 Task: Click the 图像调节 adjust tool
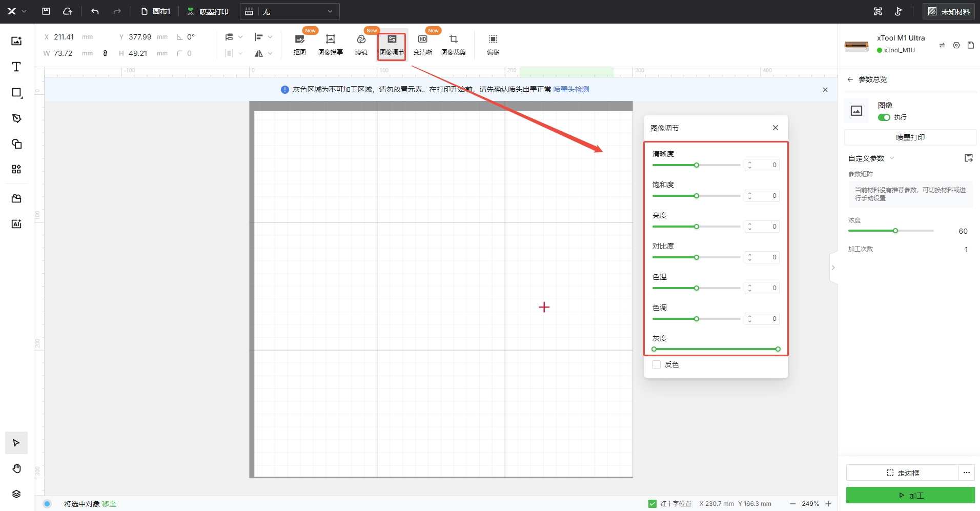click(x=392, y=45)
